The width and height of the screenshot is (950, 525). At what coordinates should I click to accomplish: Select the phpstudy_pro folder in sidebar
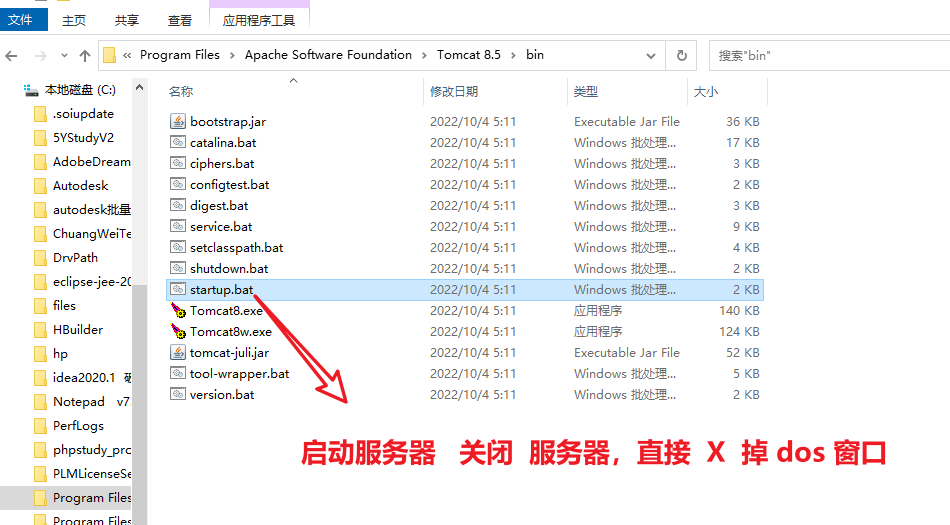point(91,450)
